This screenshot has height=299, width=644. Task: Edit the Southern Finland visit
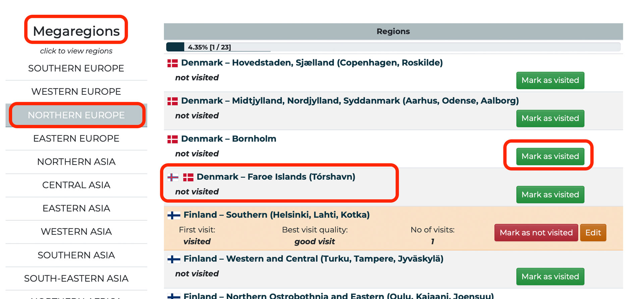[593, 232]
